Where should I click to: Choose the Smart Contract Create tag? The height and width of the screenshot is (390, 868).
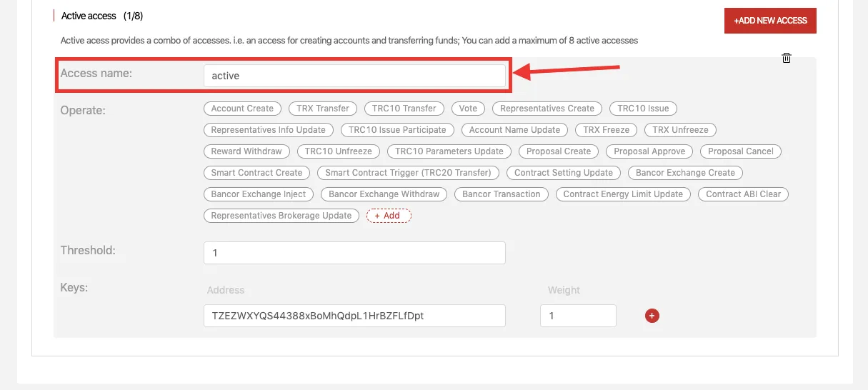point(256,173)
